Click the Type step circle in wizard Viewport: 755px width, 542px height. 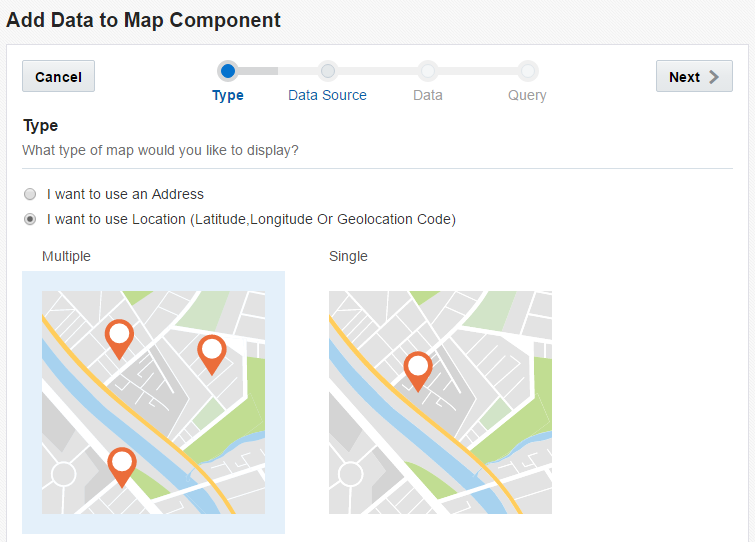(x=228, y=71)
